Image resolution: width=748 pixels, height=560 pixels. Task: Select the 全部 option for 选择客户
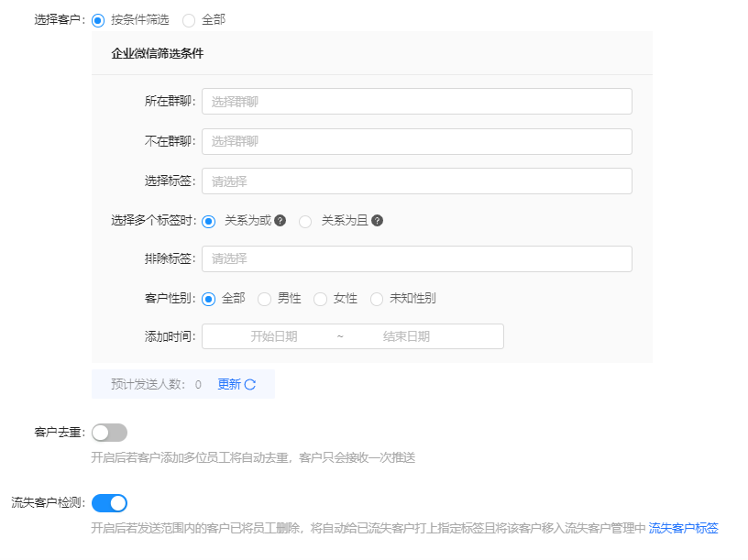coord(189,20)
